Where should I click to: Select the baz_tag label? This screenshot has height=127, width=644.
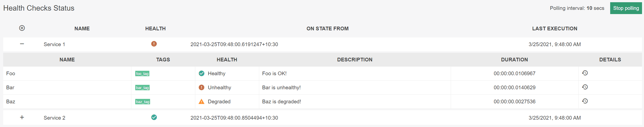(143, 102)
